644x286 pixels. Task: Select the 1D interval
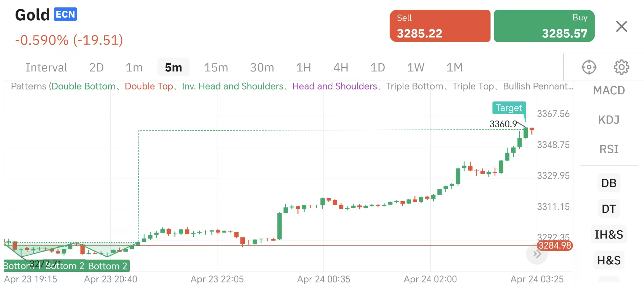378,68
